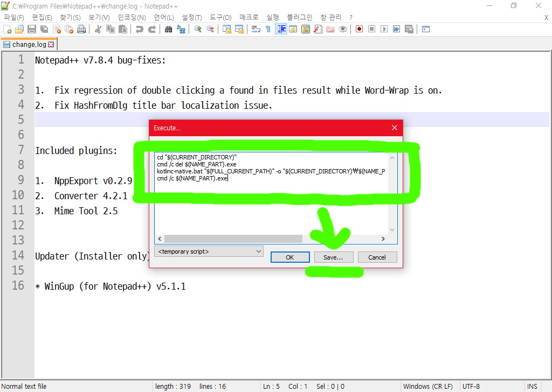Click the script box left scroll arrow

pos(160,239)
